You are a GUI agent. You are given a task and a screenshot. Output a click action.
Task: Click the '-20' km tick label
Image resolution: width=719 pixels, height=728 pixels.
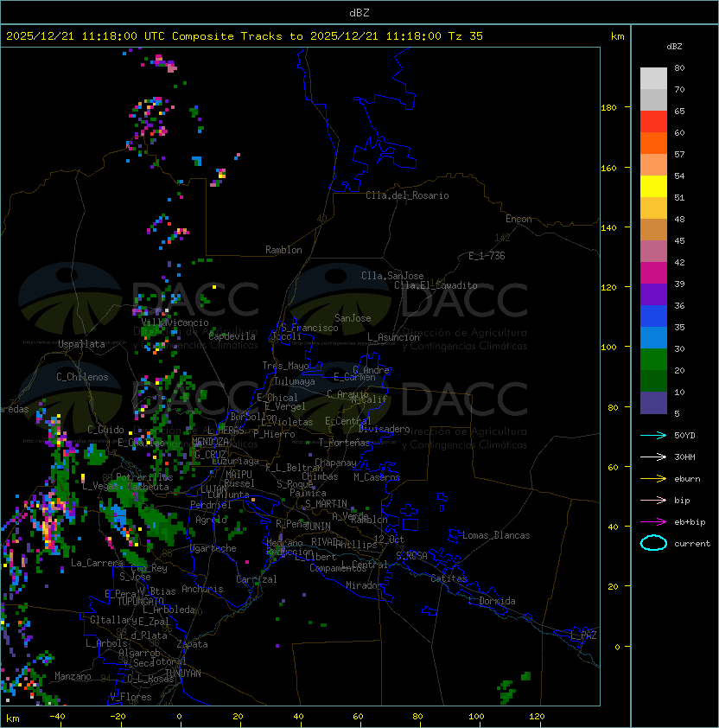118,717
